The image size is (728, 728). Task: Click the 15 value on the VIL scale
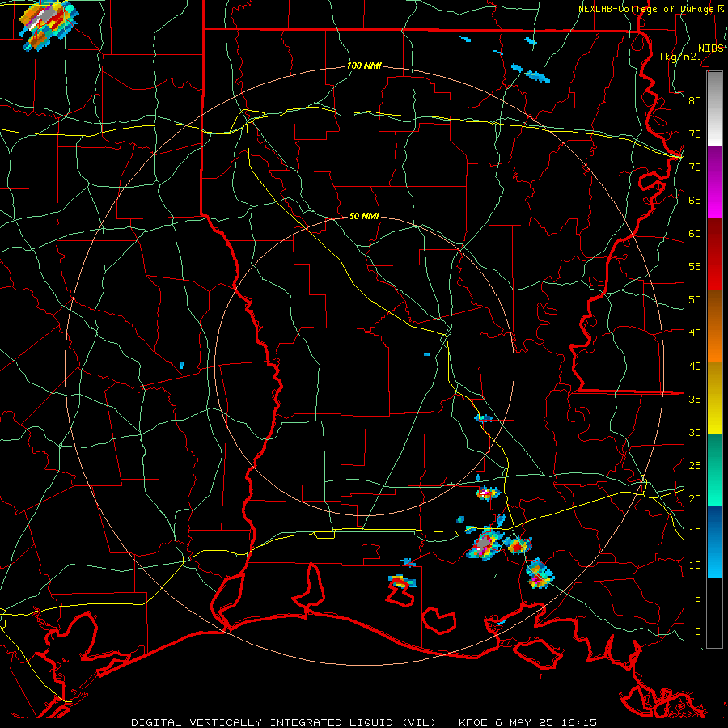[695, 532]
